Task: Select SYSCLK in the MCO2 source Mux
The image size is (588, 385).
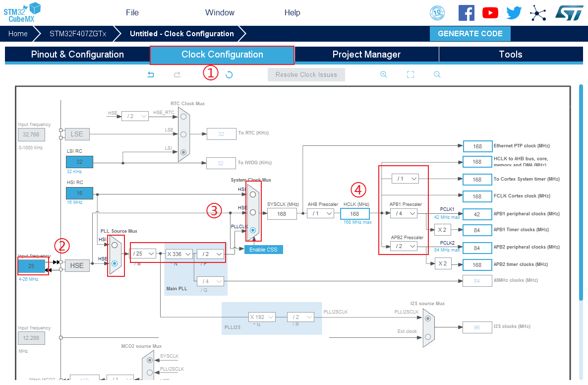Action: (x=150, y=360)
